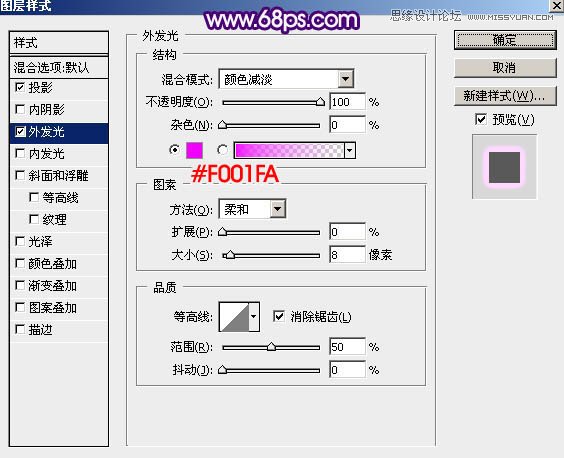This screenshot has width=564, height=458.
Task: Click the magenta gradient preview bar
Action: click(289, 150)
